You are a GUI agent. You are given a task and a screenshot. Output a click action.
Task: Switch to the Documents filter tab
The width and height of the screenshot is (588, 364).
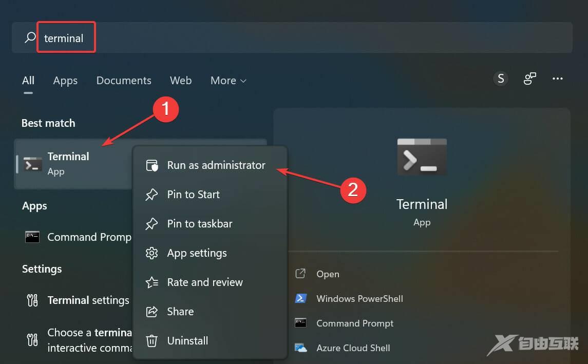point(124,81)
